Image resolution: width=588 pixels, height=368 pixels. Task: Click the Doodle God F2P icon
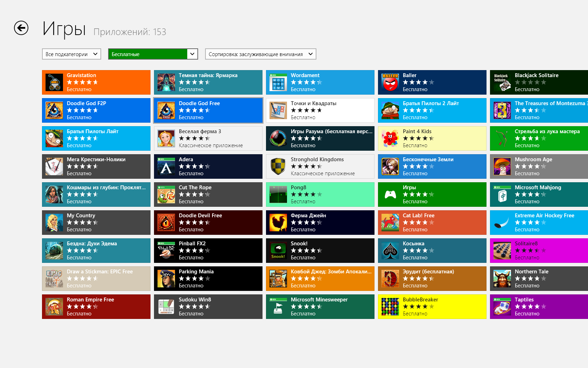coord(54,110)
